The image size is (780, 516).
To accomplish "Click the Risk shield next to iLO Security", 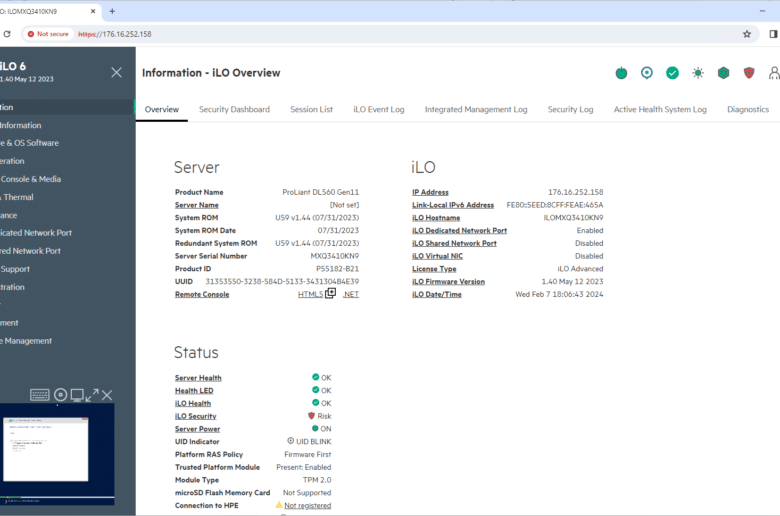I will [x=311, y=416].
